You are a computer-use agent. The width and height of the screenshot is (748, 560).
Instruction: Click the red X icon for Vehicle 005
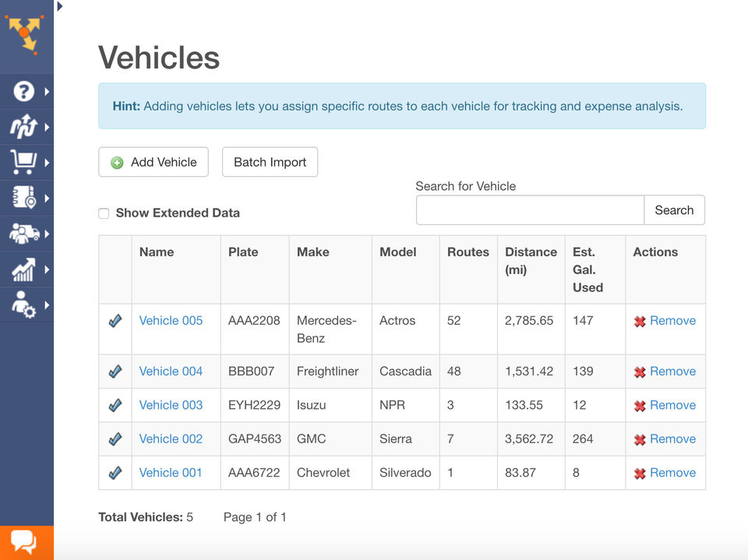coord(640,322)
